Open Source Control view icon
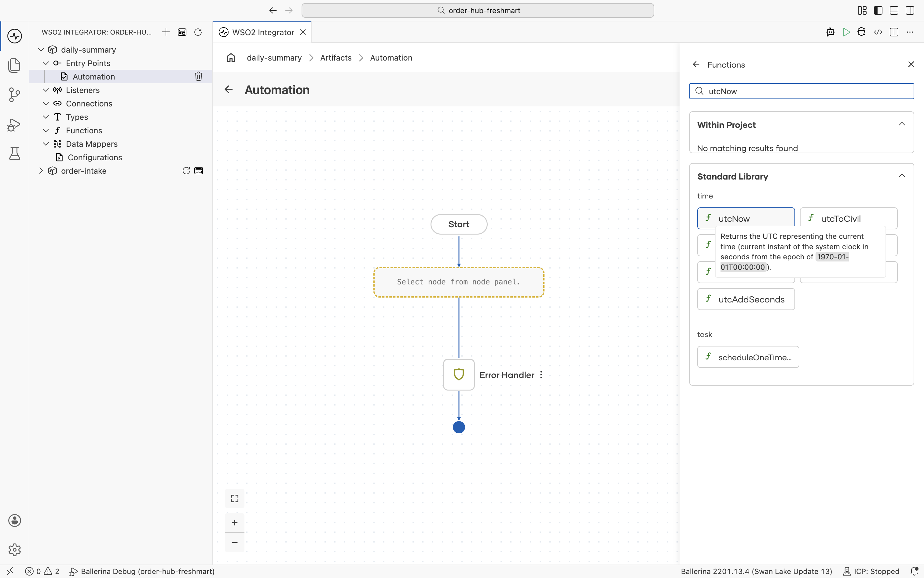The width and height of the screenshot is (924, 578). 14,94
